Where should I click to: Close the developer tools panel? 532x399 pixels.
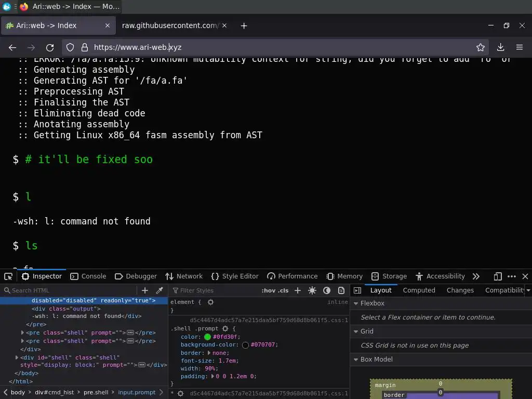pyautogui.click(x=525, y=276)
